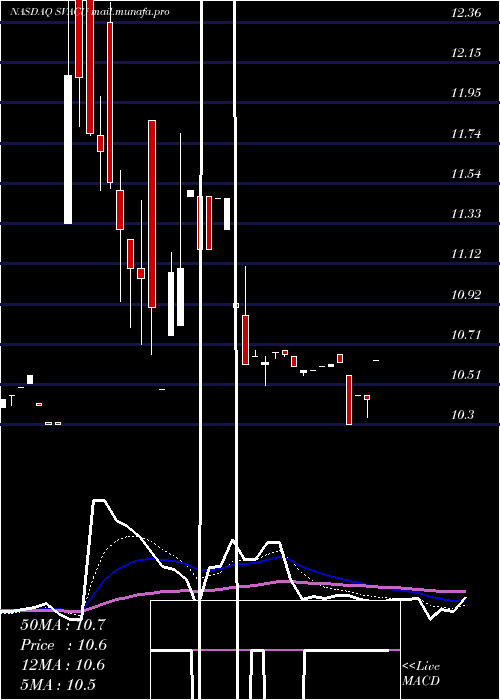Click the 10.3 price axis label
The height and width of the screenshot is (700, 500).
[x=462, y=415]
